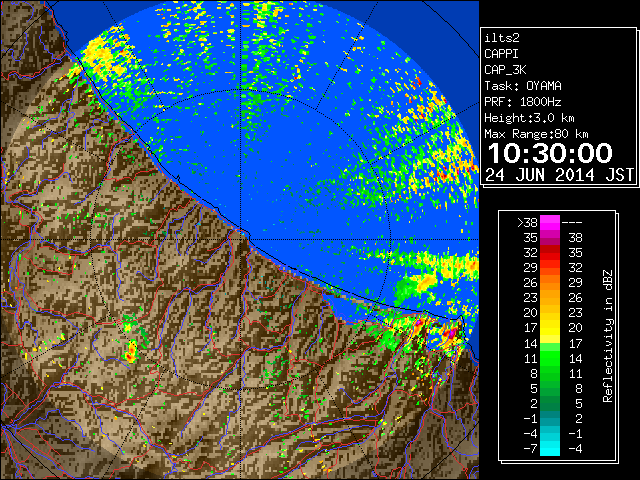Screen dimensions: 640x480
Task: Click the 'Height:3.0 km' text
Action: [529, 118]
